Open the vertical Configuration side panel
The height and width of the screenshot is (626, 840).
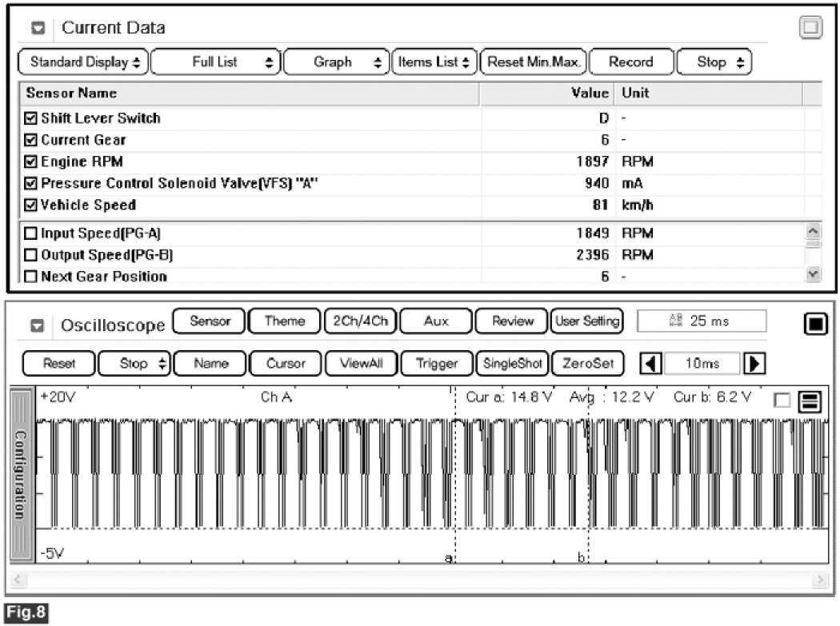coord(22,475)
